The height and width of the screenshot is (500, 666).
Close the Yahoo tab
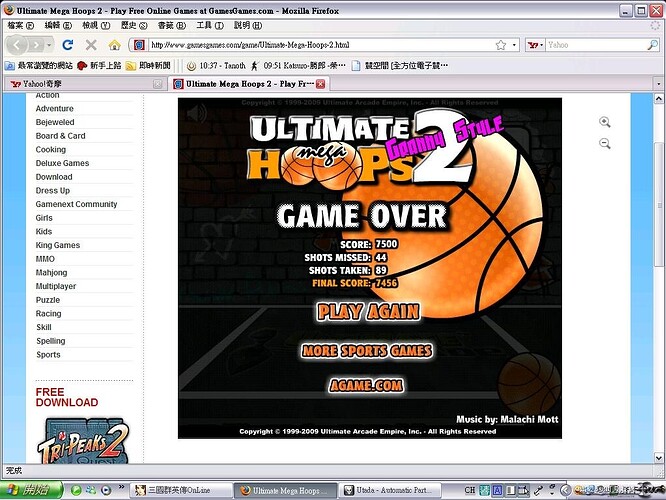click(x=158, y=84)
